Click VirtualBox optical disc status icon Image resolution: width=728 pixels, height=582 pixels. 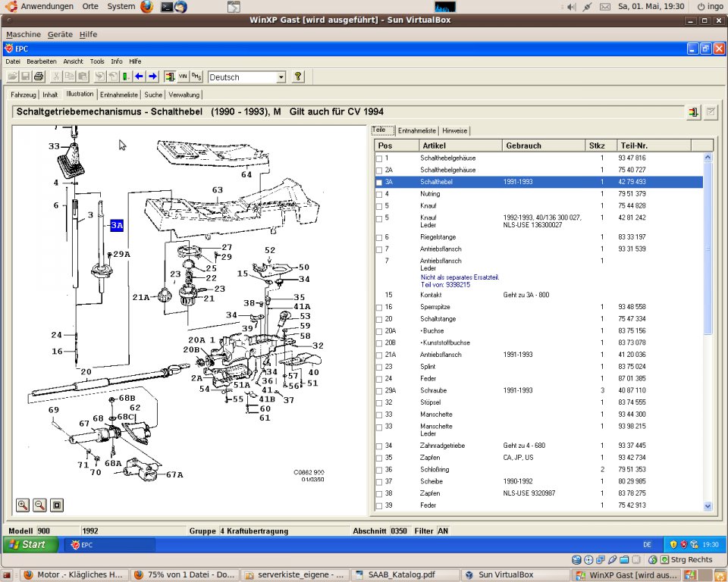(588, 560)
